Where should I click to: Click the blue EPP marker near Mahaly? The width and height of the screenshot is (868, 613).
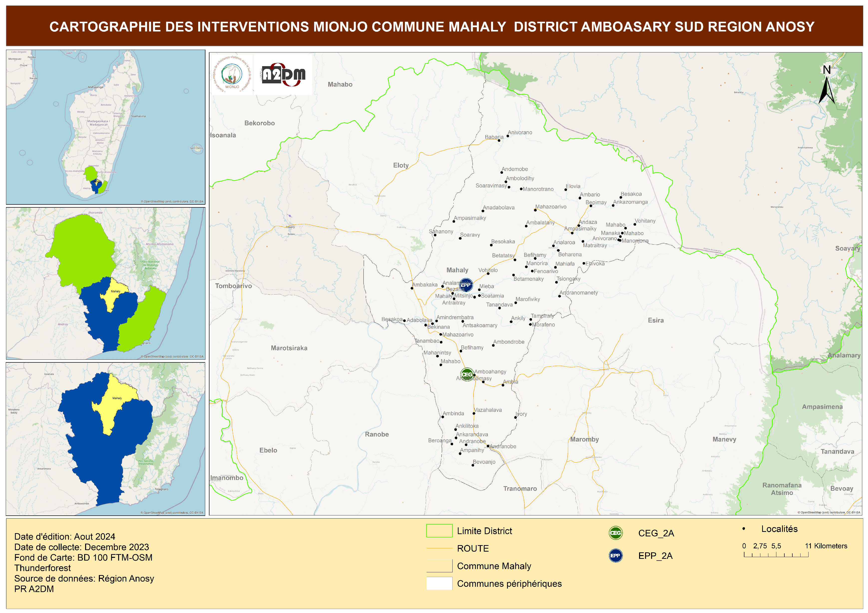coord(466,285)
